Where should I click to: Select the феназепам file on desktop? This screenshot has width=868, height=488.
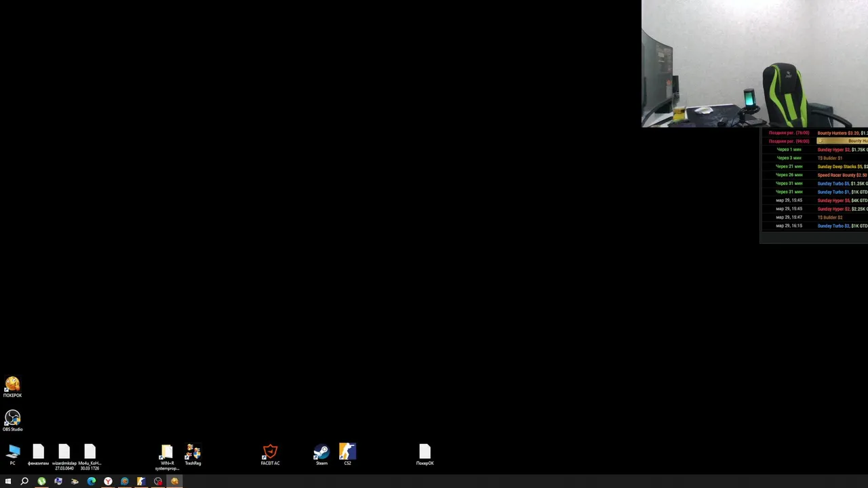(x=38, y=455)
